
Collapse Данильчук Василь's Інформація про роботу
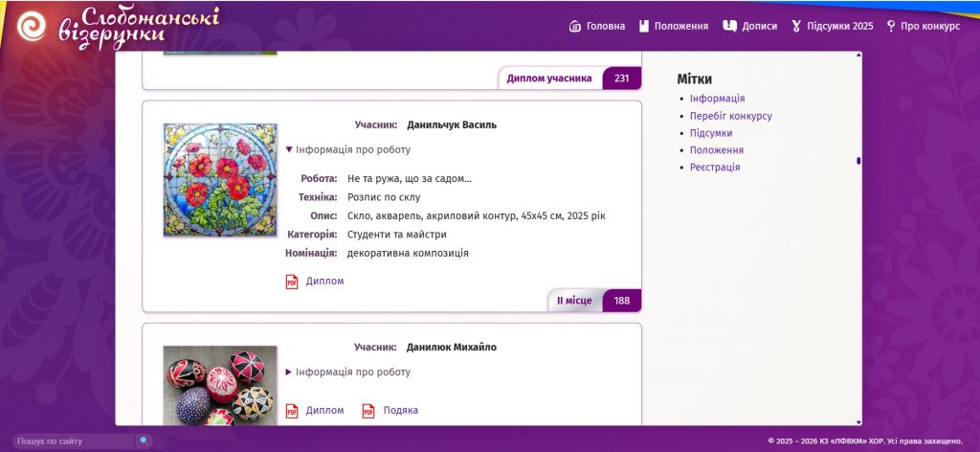(348, 150)
